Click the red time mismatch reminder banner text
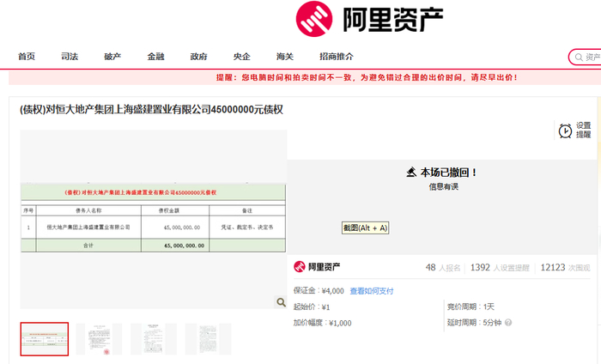Image resolution: width=601 pixels, height=364 pixels. tap(367, 78)
